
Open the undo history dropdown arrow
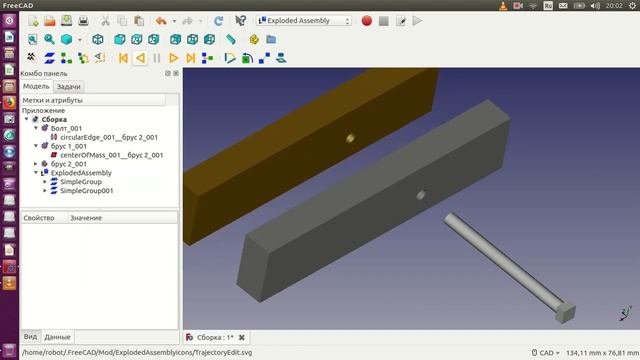(174, 21)
